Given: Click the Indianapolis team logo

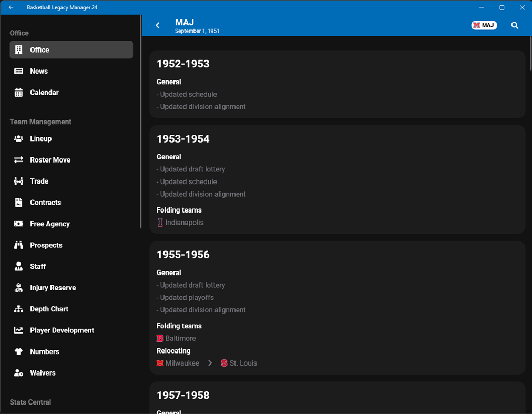Looking at the screenshot, I should [x=160, y=223].
